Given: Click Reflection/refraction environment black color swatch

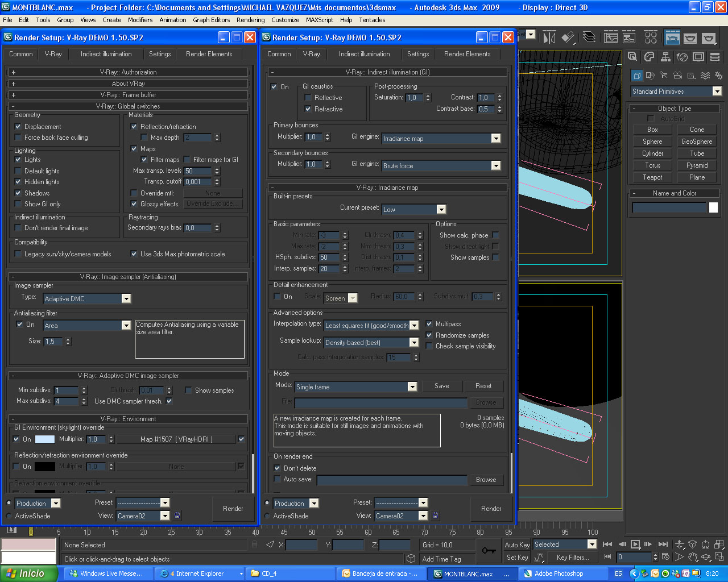Looking at the screenshot, I should click(x=45, y=467).
